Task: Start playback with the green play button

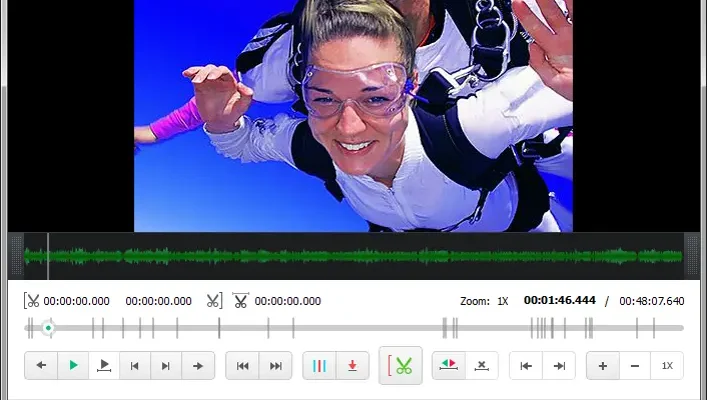Action: click(73, 365)
